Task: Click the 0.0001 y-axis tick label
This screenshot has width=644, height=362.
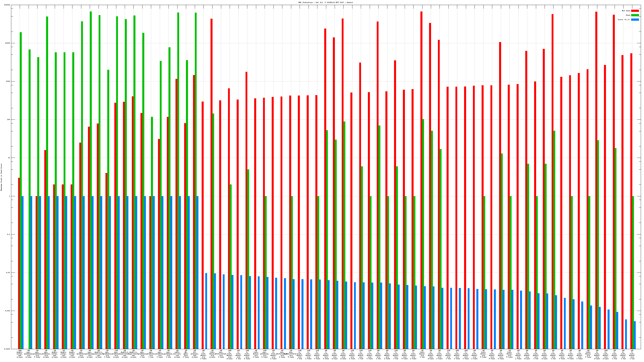Action: pos(7,349)
